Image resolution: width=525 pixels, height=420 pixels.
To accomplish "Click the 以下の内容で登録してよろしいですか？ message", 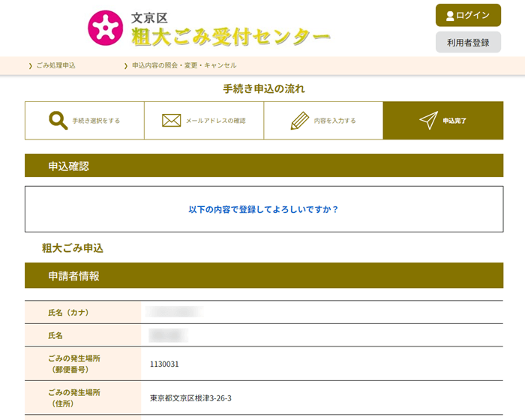I will [264, 210].
